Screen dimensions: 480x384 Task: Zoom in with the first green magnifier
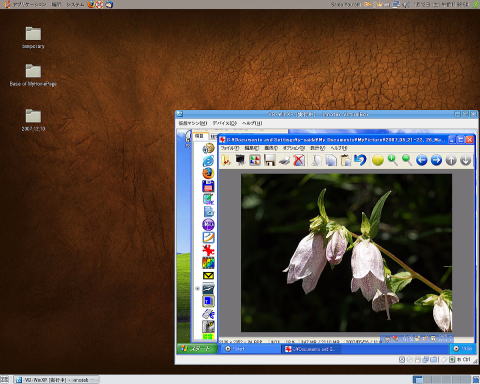392,160
